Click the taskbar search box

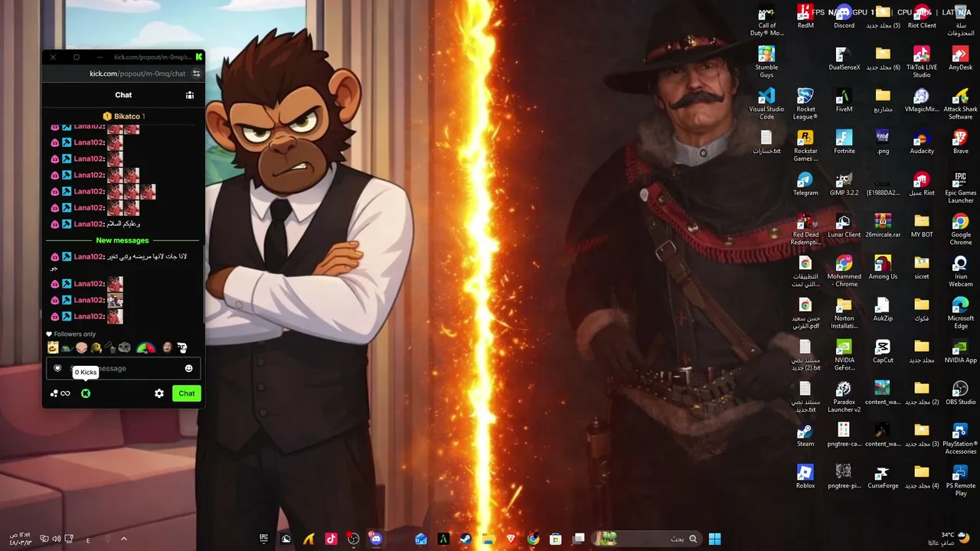click(648, 539)
